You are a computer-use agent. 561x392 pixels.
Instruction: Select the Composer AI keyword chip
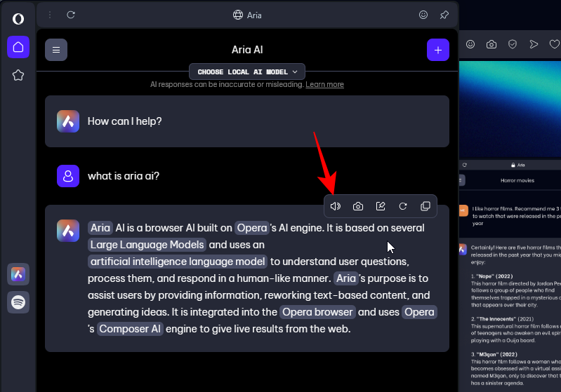[130, 329]
